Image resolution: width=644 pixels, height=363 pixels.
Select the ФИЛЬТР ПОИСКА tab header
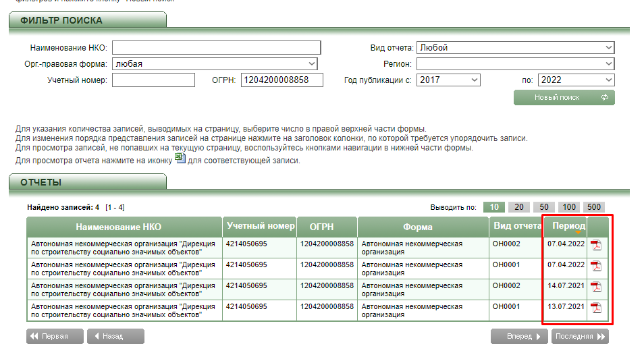click(88, 20)
